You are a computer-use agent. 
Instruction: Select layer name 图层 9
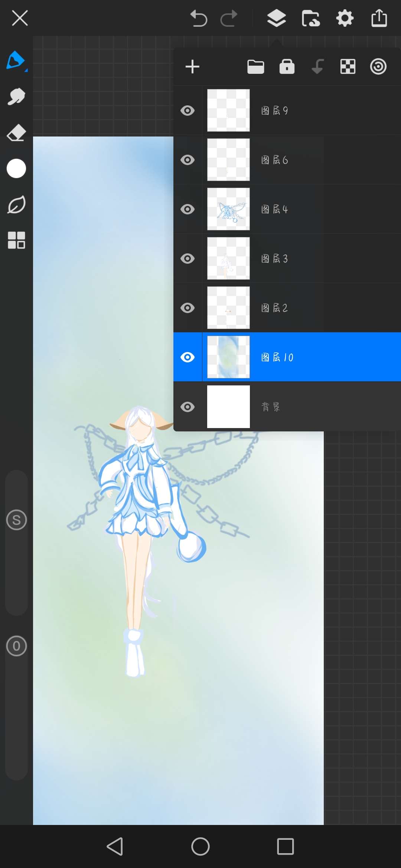[x=275, y=111]
